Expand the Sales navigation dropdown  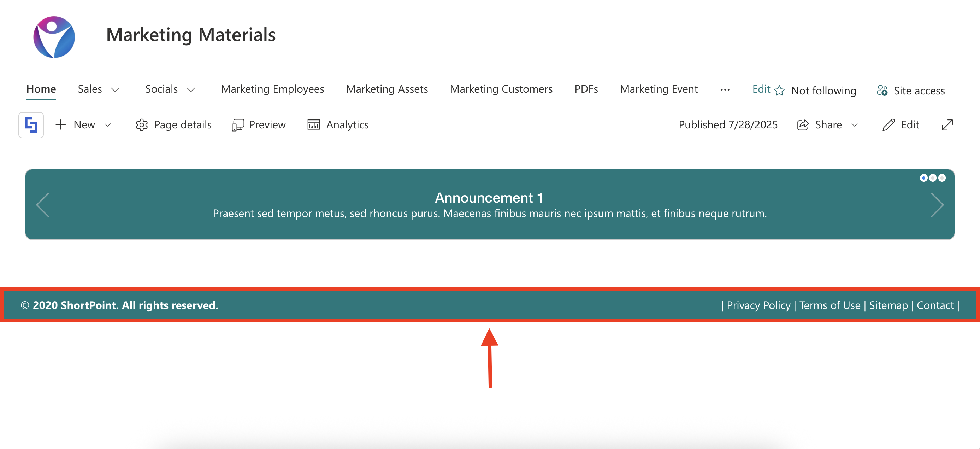point(115,90)
